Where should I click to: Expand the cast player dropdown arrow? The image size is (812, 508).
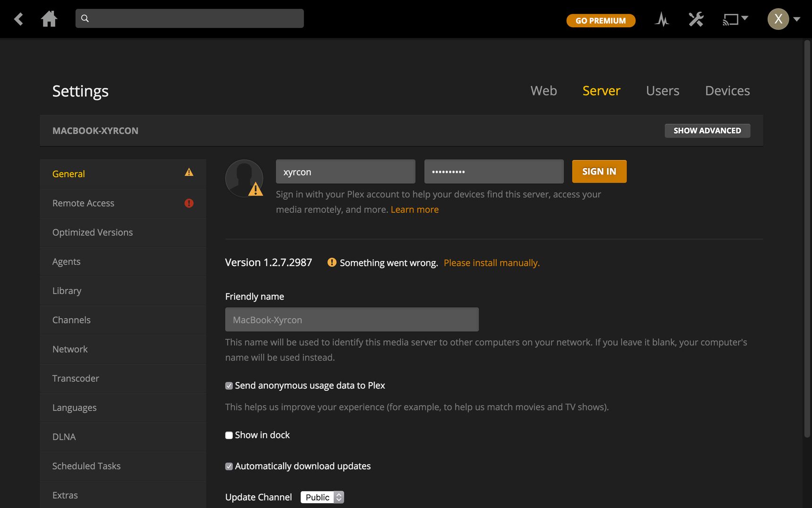pyautogui.click(x=745, y=18)
